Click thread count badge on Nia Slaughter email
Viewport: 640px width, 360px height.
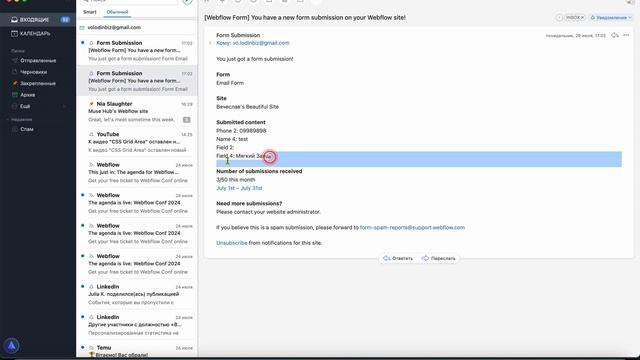tap(187, 120)
